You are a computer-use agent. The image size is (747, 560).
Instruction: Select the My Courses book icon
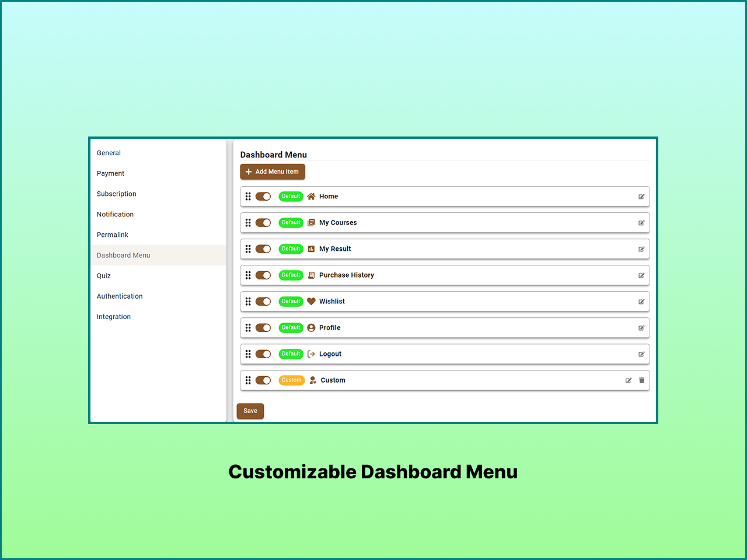tap(312, 222)
